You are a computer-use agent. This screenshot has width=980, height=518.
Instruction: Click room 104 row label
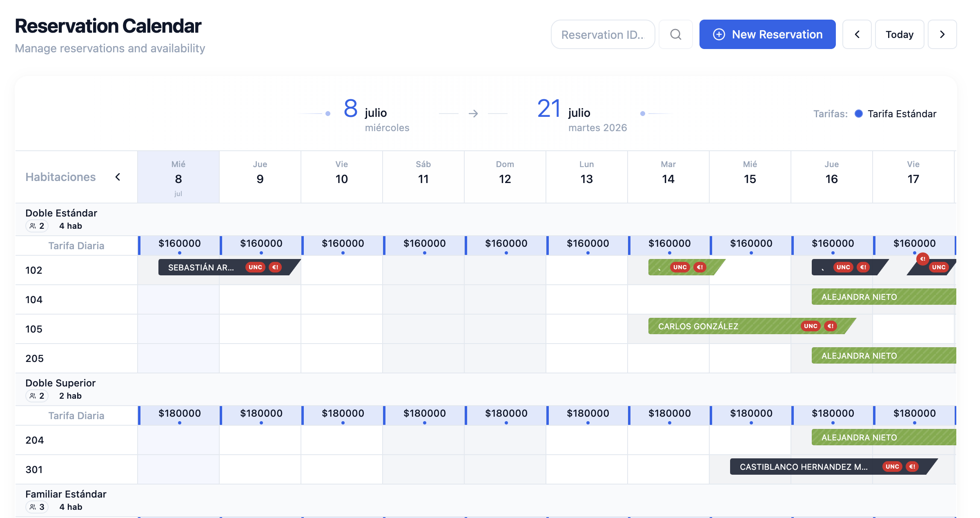[34, 299]
